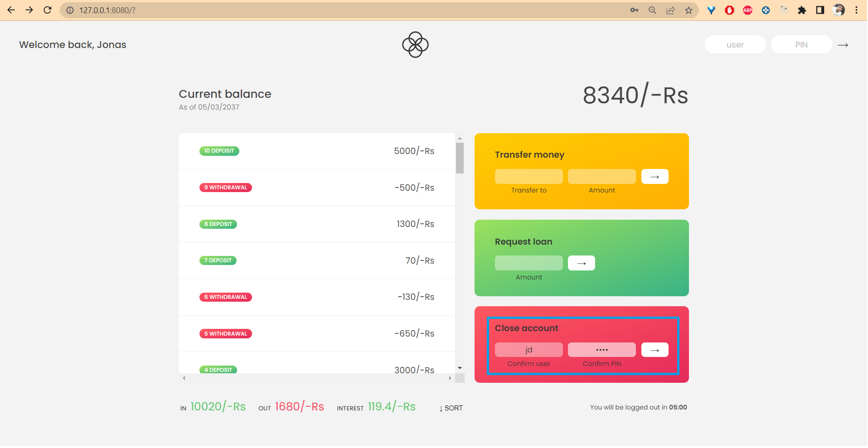Click the INTEREST 119.4/-Rs summary value
Viewport: 868px width, 448px height.
[x=392, y=406]
